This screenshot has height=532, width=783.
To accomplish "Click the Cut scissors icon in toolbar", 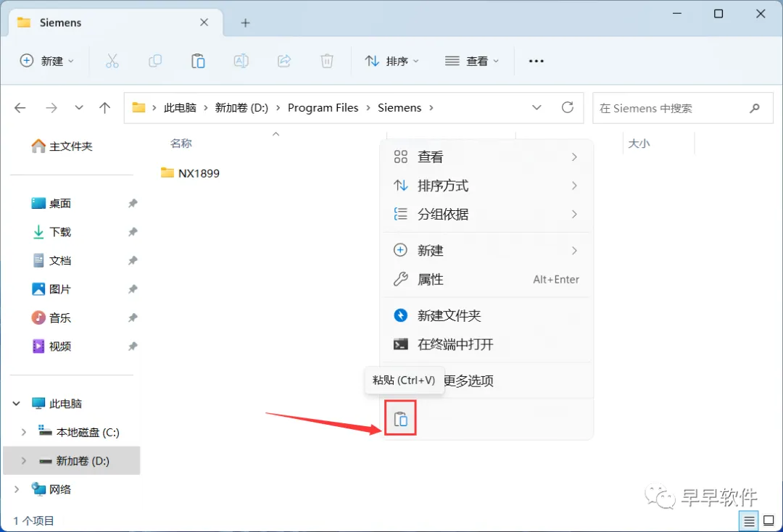I will point(112,61).
